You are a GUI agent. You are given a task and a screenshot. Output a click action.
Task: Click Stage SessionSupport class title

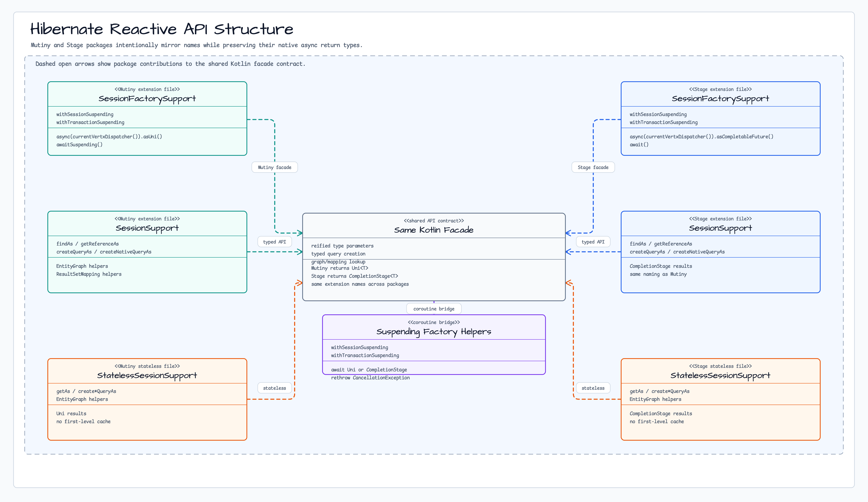(720, 228)
